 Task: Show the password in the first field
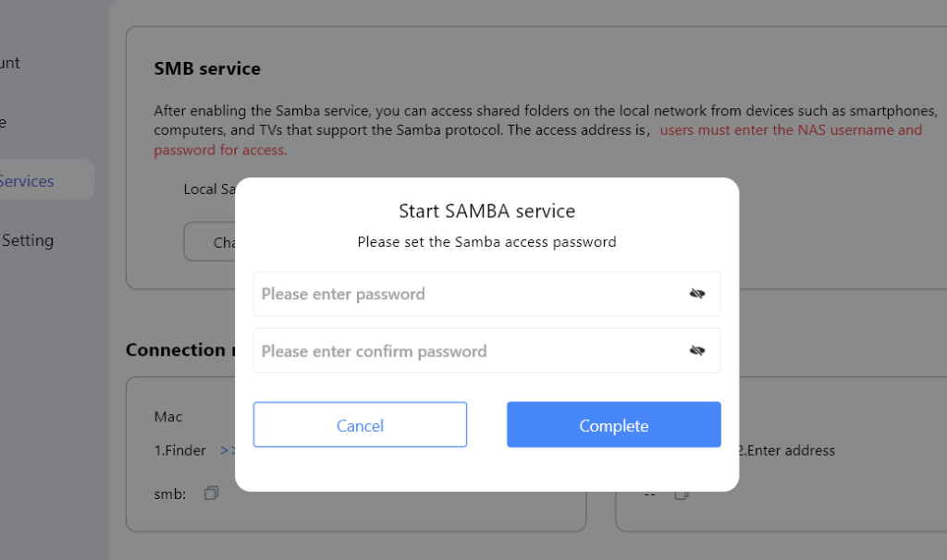tap(697, 294)
